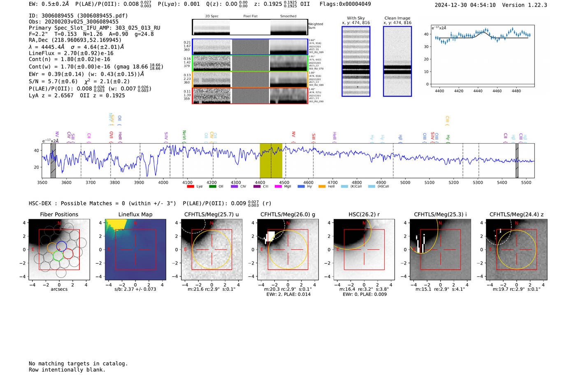Viewport: 576px width, 392px height.
Task: Click the 'S/N = 5.7(±0.6)' value
Action: click(x=53, y=81)
